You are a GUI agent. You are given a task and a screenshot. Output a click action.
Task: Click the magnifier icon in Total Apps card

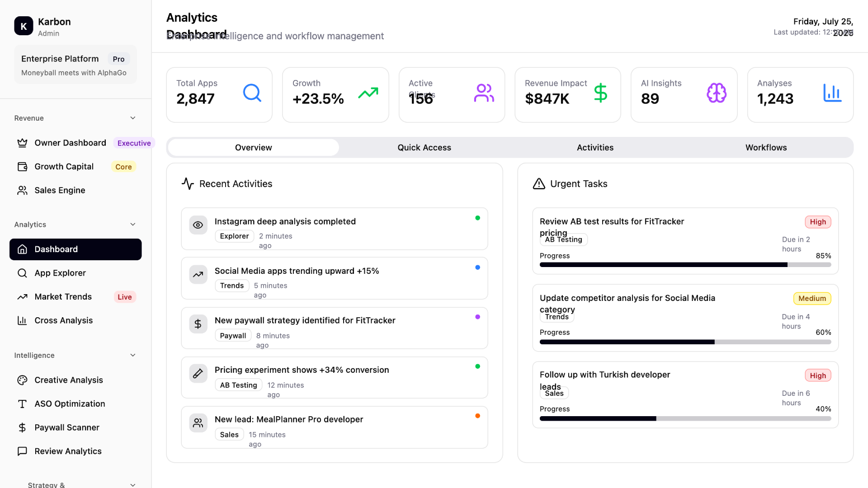(x=252, y=93)
